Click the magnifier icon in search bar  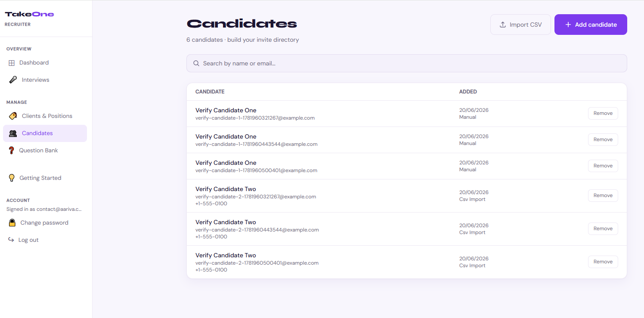[196, 63]
